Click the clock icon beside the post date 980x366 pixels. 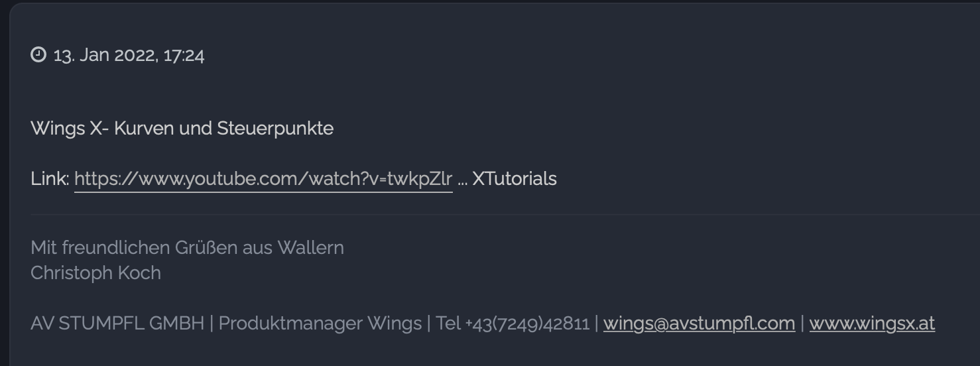[38, 54]
